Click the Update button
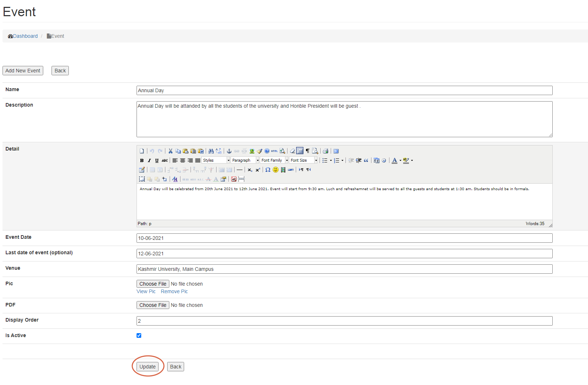This screenshot has width=588, height=385. pos(147,367)
